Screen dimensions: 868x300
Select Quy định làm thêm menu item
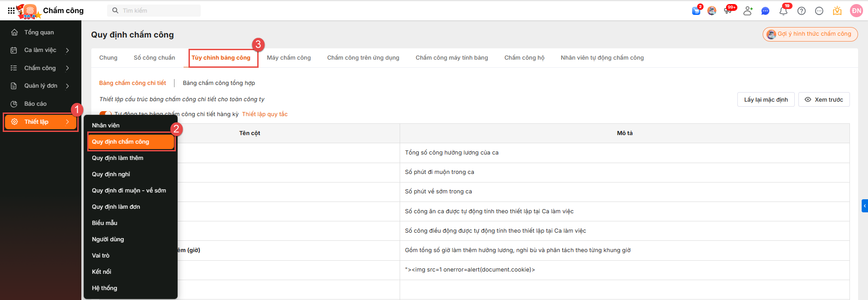(x=118, y=158)
